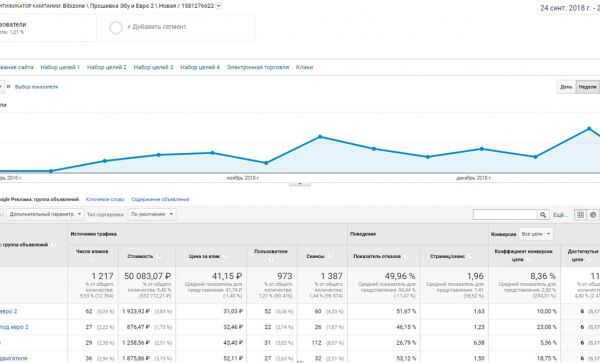
Task: Click the empty add-segment circle
Action: (116, 28)
